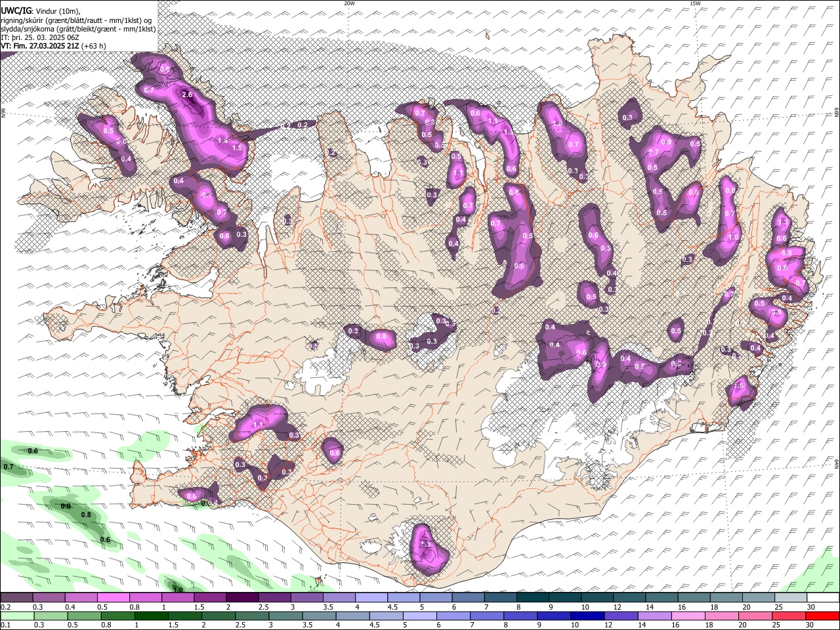Select the bright red above-30 rain legend swatch

823,616
